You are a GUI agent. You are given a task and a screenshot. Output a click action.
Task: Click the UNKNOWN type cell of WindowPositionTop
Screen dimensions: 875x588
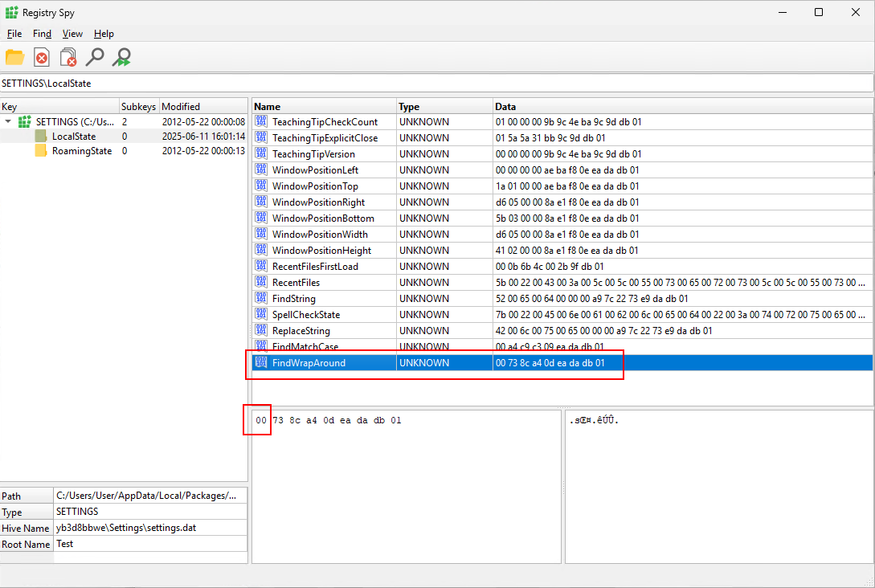(444, 186)
